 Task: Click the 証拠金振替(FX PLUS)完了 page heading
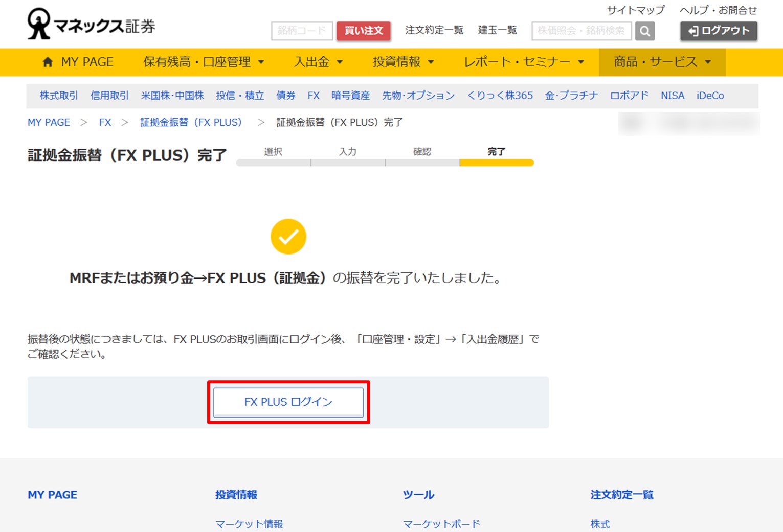[x=127, y=155]
